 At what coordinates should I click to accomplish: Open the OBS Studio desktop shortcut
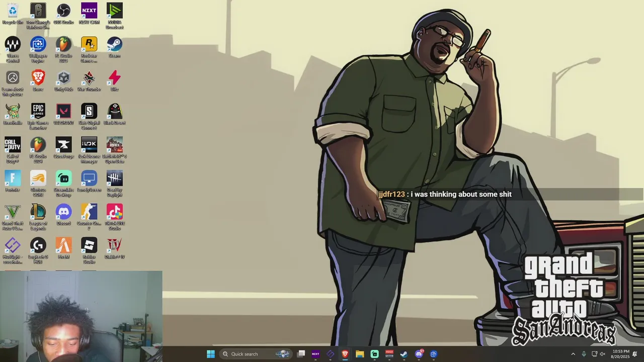(63, 14)
